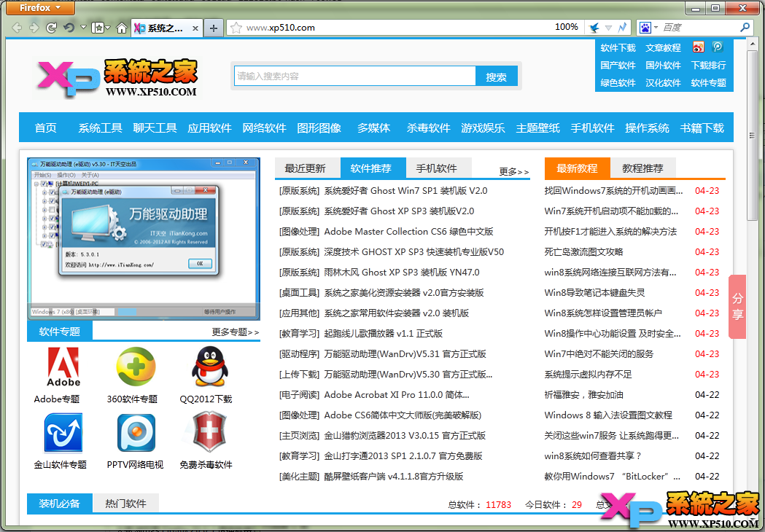The image size is (765, 532).
Task: Click the blue bird icon in address bar
Action: 594,28
